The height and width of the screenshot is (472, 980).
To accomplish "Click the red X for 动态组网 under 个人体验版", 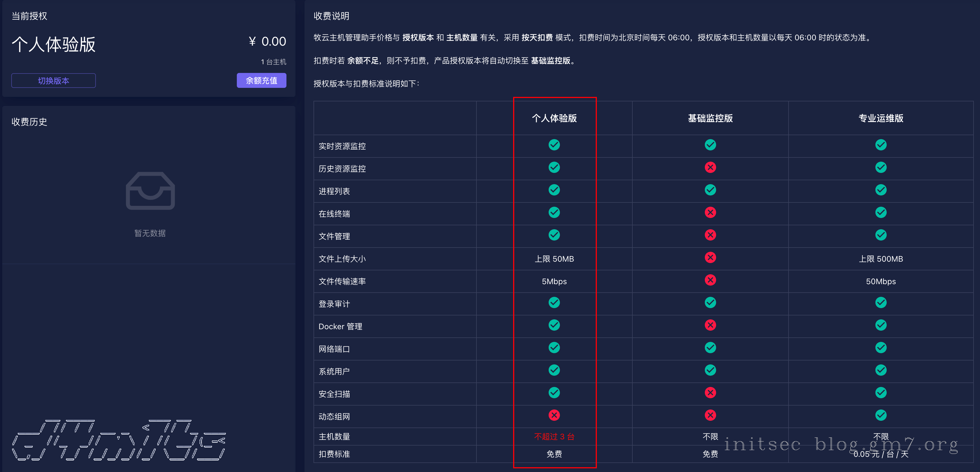I will pyautogui.click(x=554, y=415).
